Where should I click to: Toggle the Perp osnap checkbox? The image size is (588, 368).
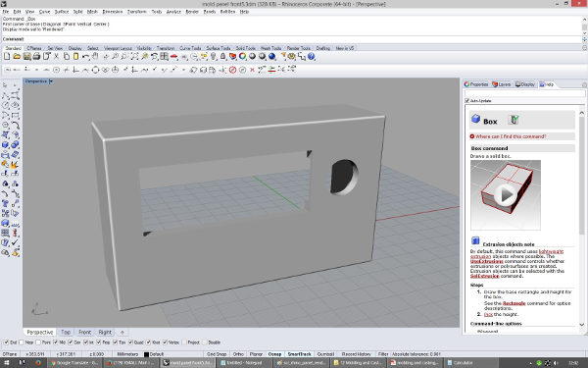click(x=99, y=342)
